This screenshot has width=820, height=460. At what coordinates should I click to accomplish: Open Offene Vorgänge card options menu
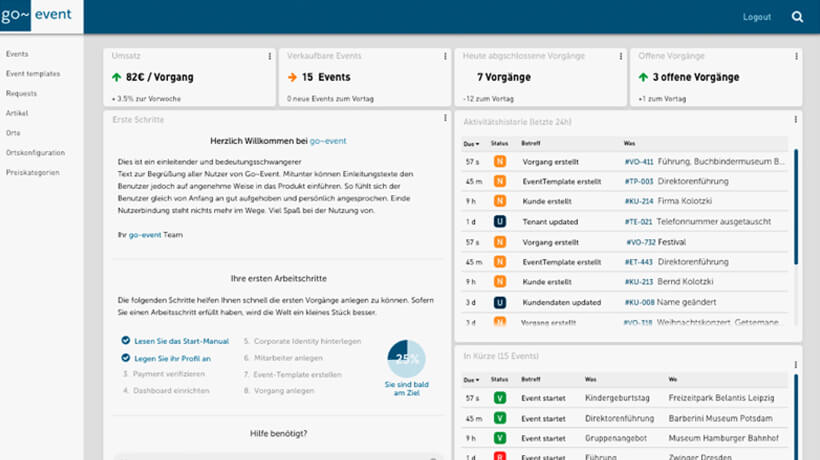(x=795, y=57)
